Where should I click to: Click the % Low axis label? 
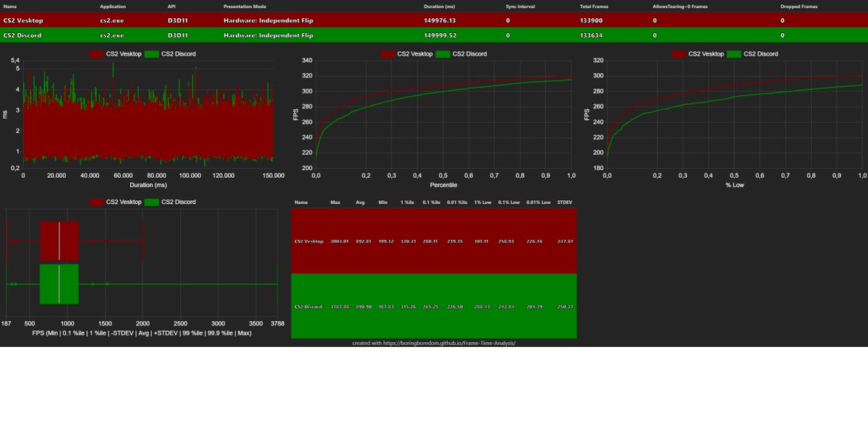pyautogui.click(x=734, y=185)
